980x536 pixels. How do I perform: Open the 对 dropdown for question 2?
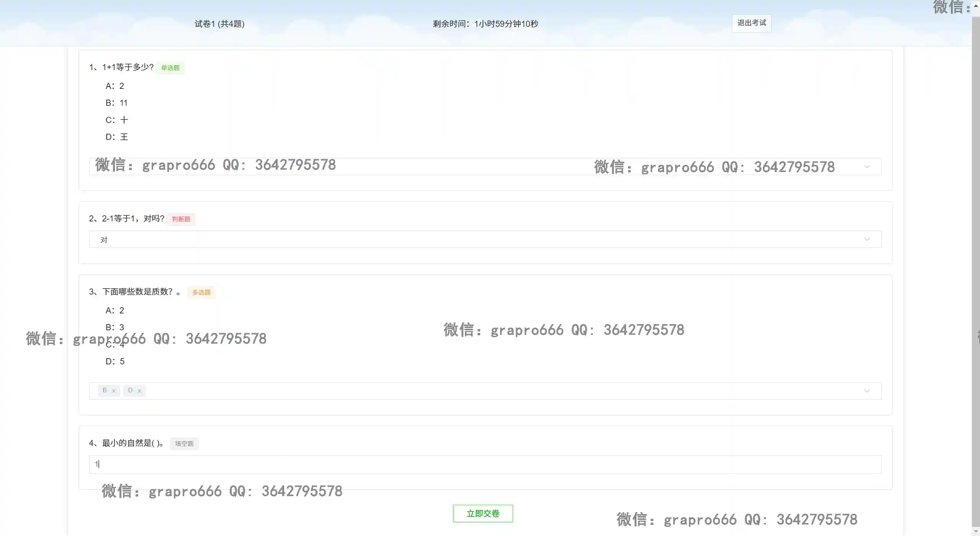click(x=485, y=239)
